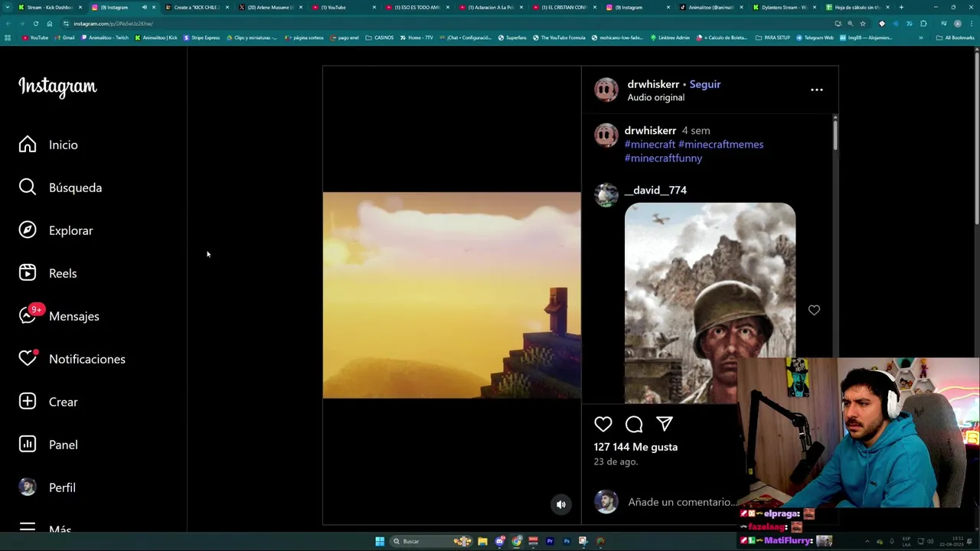Reload the page
Image resolution: width=980 pixels, height=551 pixels.
click(35, 24)
